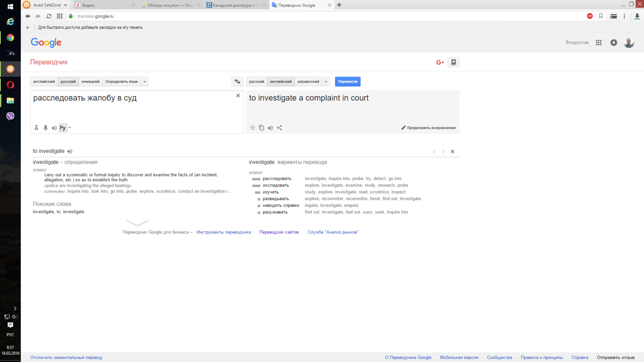Switch to the Яндекс tab
Image resolution: width=644 pixels, height=362 pixels.
105,5
